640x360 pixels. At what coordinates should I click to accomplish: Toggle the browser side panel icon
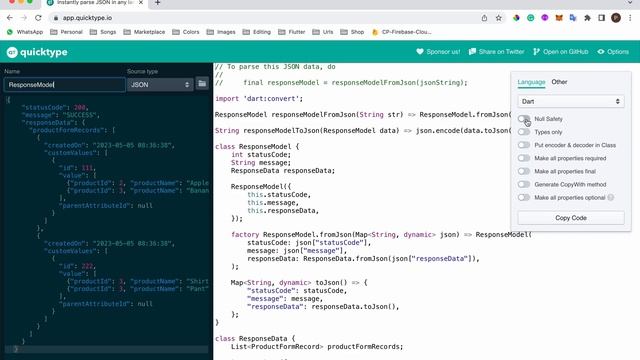(x=602, y=18)
